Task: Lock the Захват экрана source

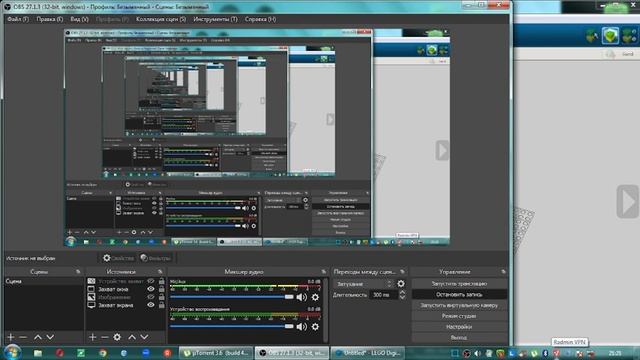Action: [162, 305]
